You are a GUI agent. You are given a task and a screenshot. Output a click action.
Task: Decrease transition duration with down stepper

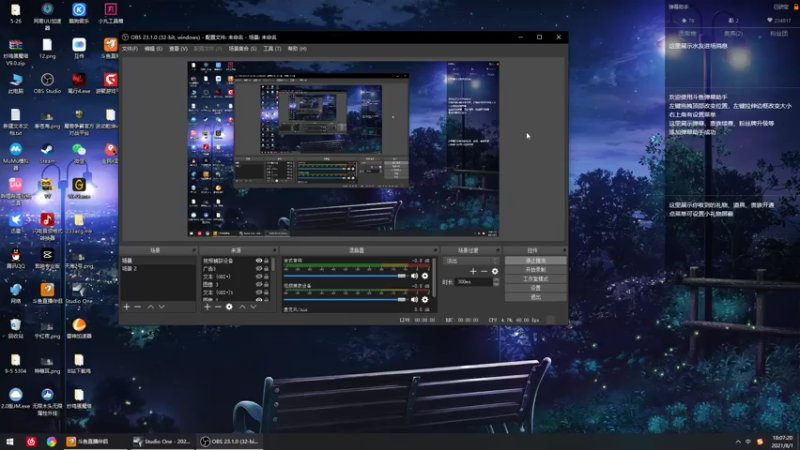coord(496,284)
